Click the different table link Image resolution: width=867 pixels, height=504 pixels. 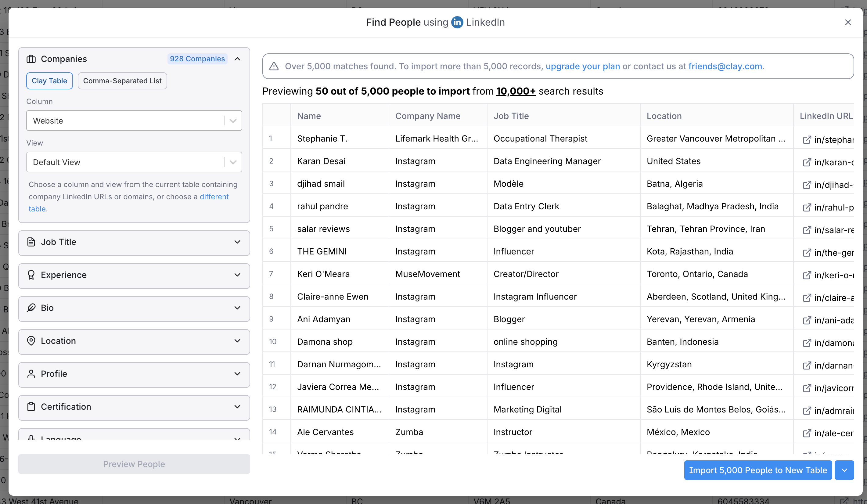[x=214, y=197]
